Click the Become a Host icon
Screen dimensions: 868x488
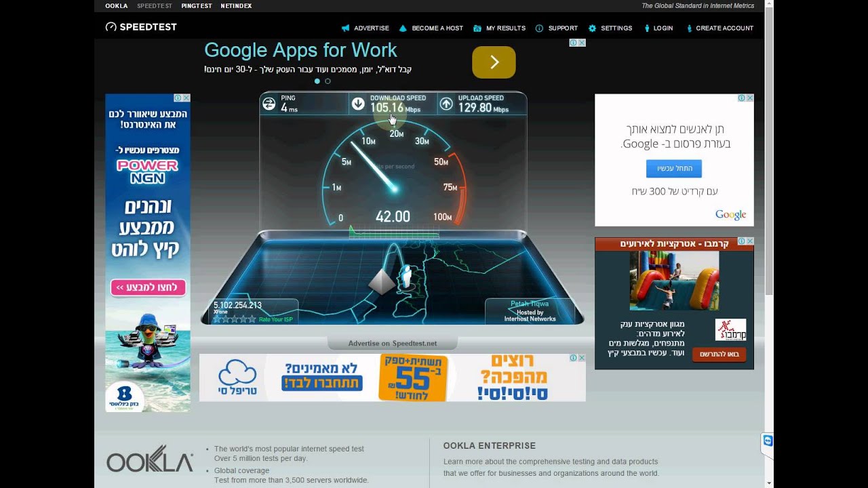(403, 28)
